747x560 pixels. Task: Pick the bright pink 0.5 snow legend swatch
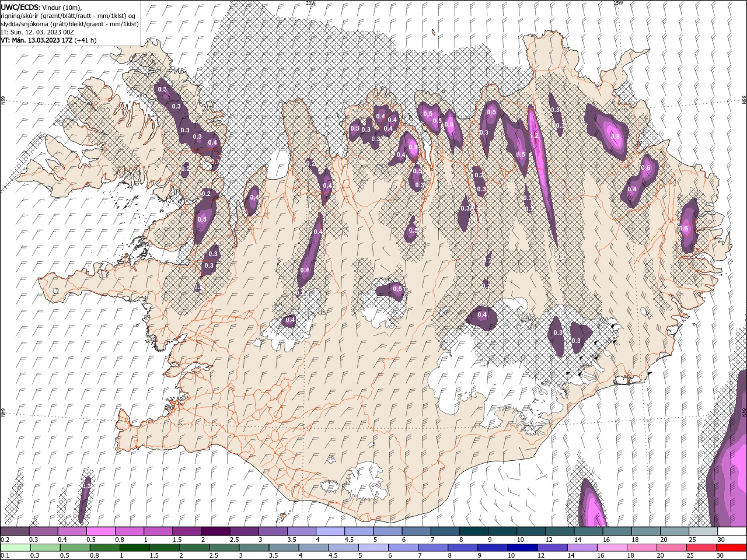click(x=100, y=531)
